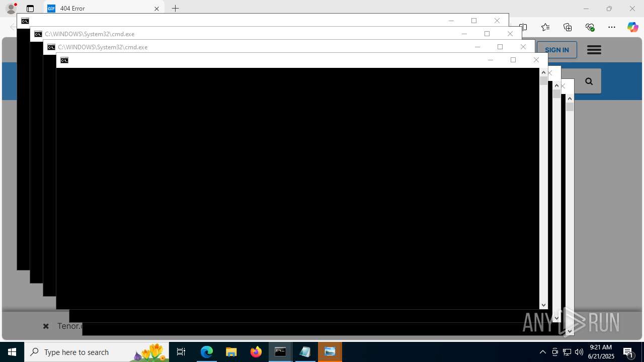Image resolution: width=644 pixels, height=362 pixels.
Task: Click the SIGN IN button on page
Action: coord(557,50)
